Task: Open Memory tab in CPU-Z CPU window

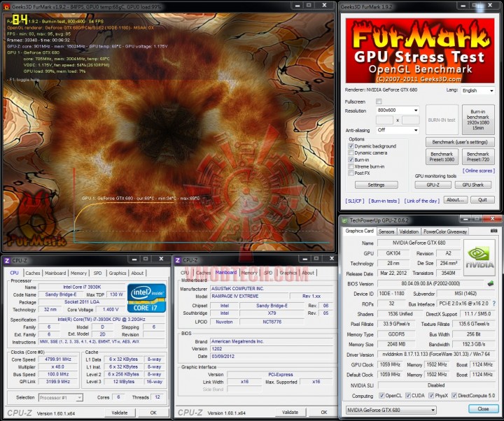Action: tap(78, 273)
